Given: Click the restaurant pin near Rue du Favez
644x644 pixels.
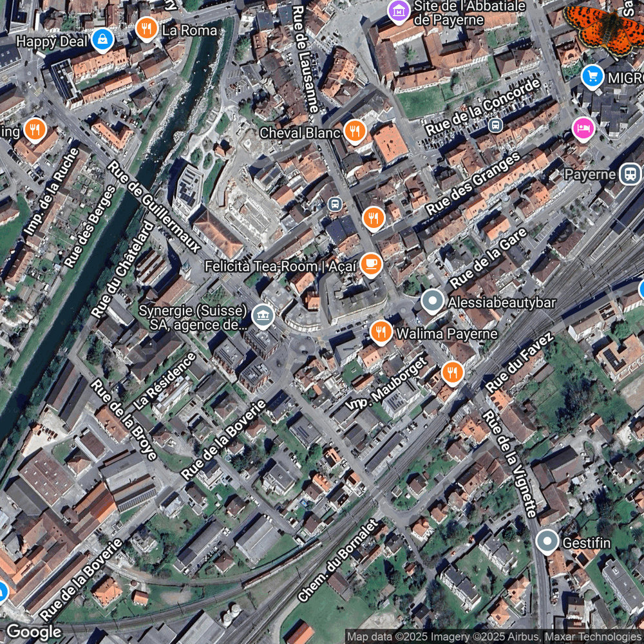Looking at the screenshot, I should coord(453,372).
